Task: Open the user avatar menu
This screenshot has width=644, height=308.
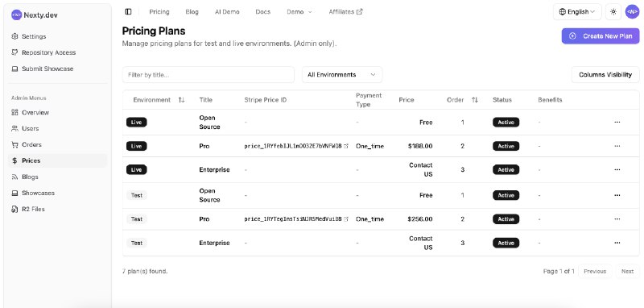Action: point(632,12)
